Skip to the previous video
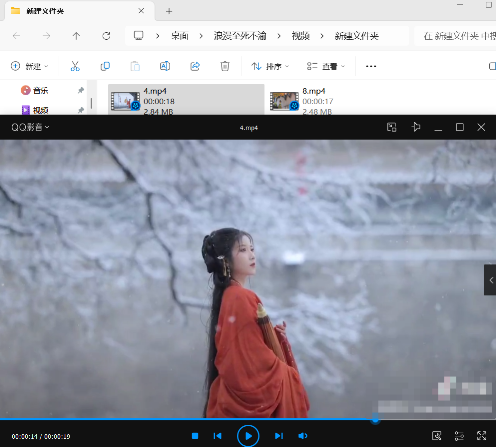496x448 pixels. point(217,436)
